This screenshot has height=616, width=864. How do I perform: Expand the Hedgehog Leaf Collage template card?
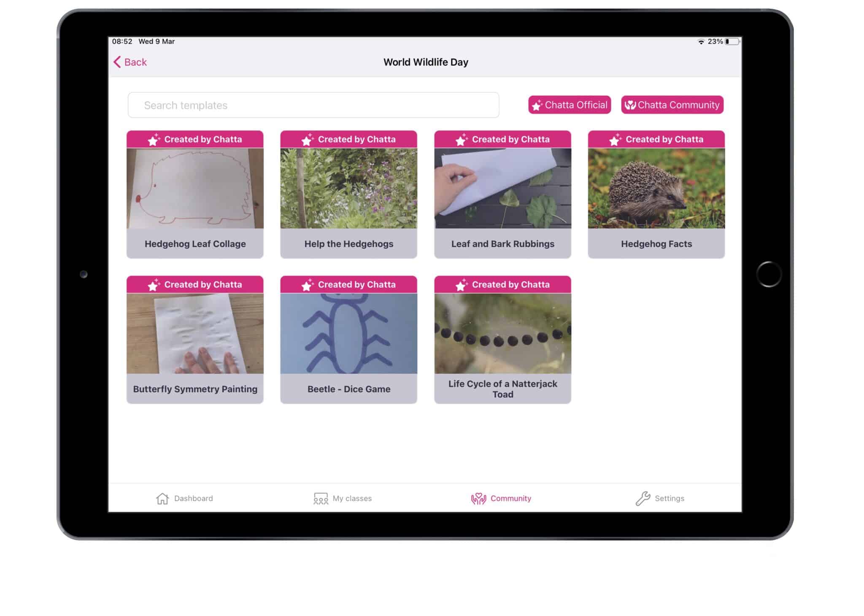[195, 194]
